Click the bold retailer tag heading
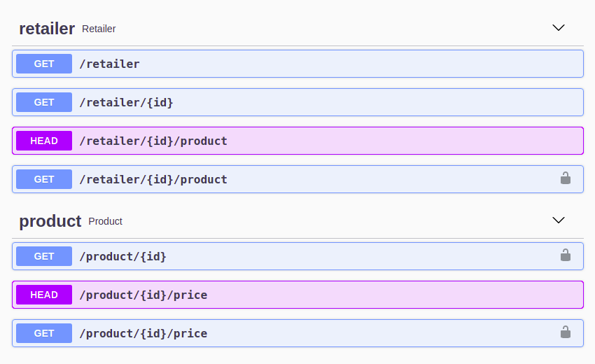Image resolution: width=595 pixels, height=364 pixels. pyautogui.click(x=47, y=29)
